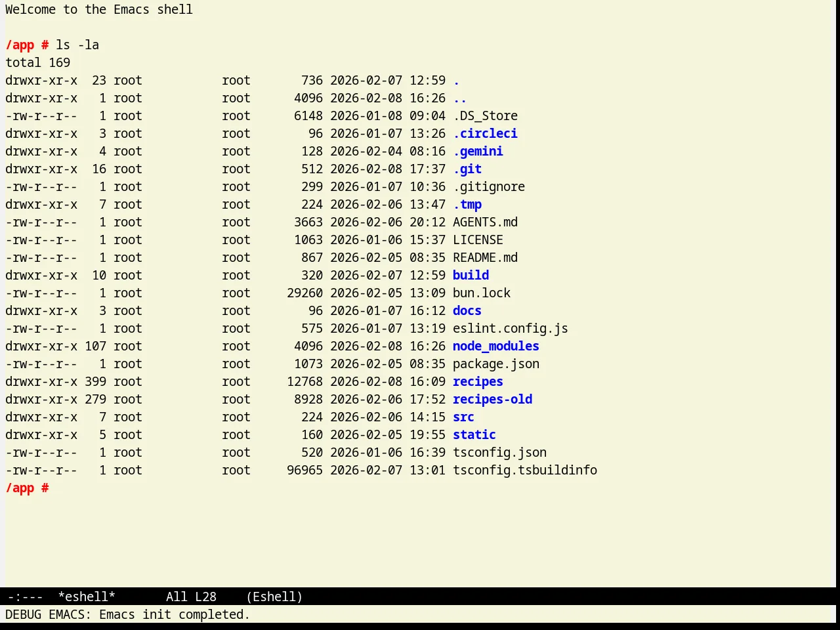Select the eslint.config.js file name

(511, 328)
